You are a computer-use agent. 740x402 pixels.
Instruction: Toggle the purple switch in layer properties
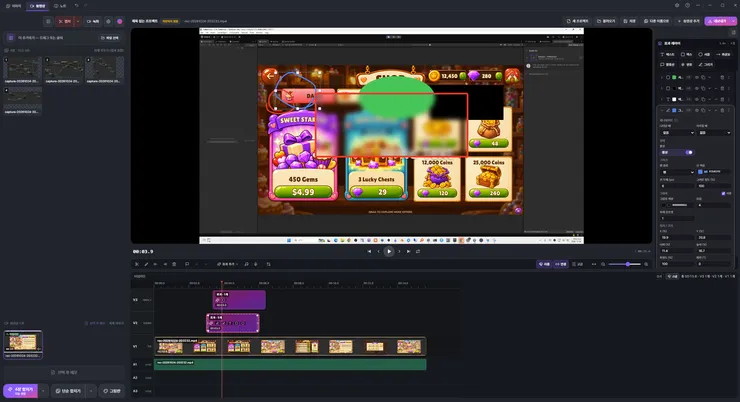689,152
